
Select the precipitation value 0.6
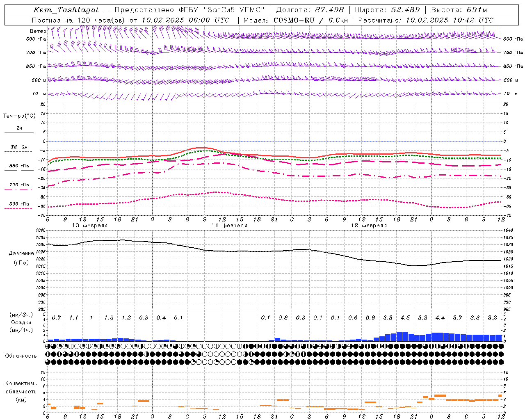pyautogui.click(x=353, y=318)
